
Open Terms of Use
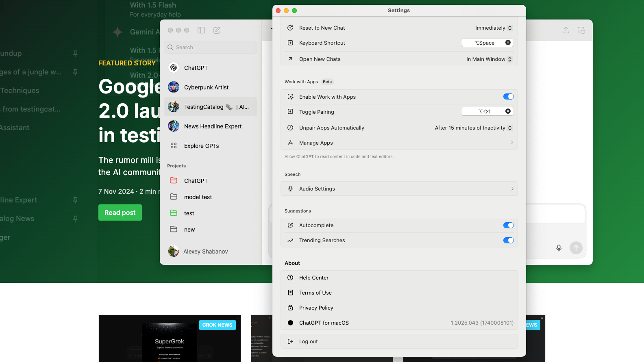coord(399,293)
